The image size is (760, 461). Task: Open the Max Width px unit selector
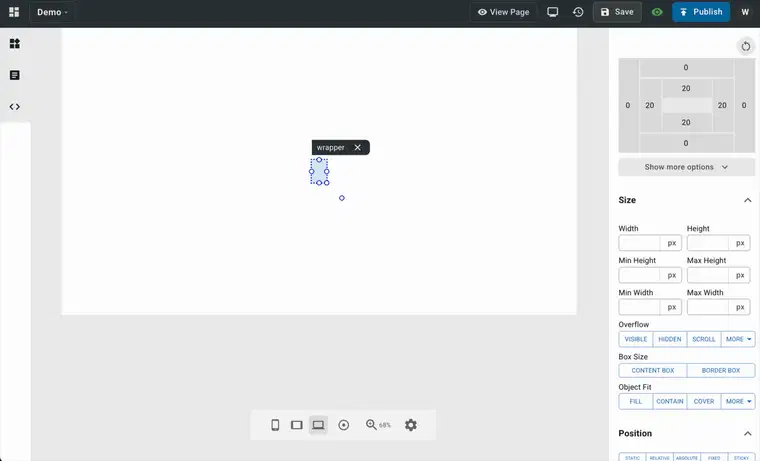(x=740, y=307)
